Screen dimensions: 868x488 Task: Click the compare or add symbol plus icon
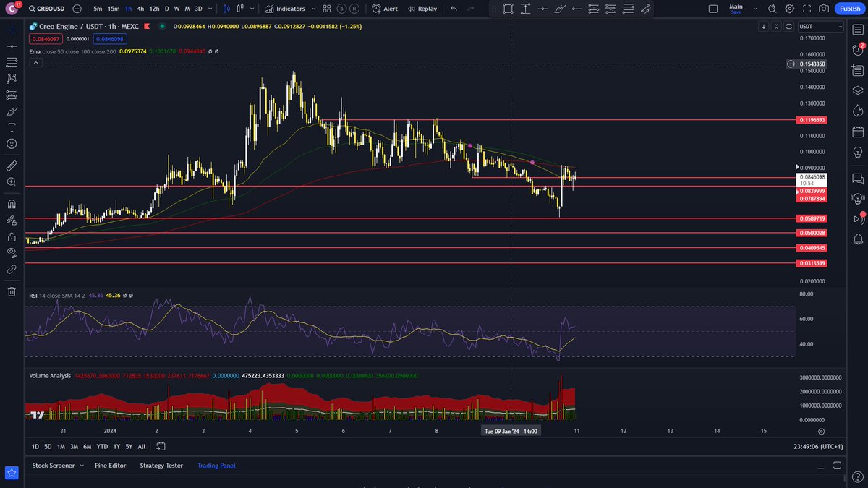77,9
